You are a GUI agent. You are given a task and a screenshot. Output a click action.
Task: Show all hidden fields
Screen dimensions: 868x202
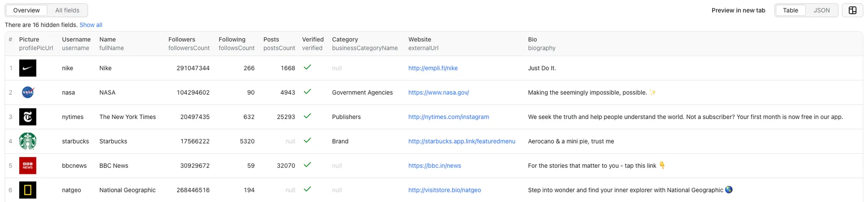pos(91,25)
